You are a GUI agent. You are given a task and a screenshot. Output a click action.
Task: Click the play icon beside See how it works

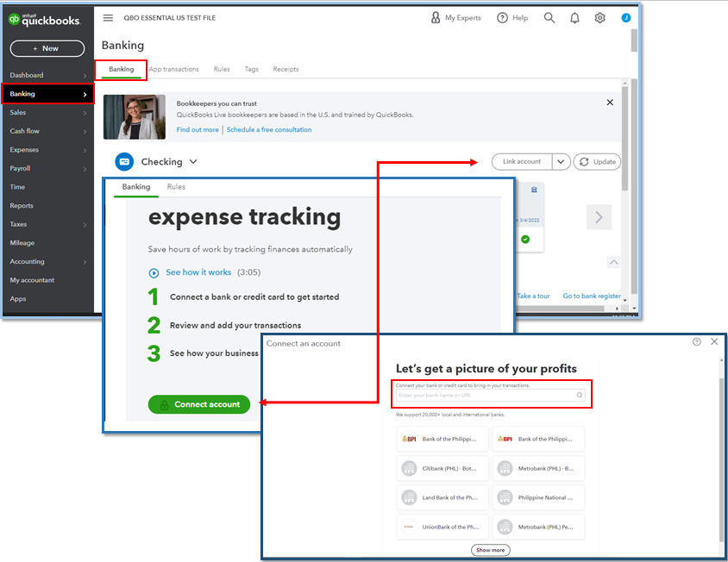[154, 273]
